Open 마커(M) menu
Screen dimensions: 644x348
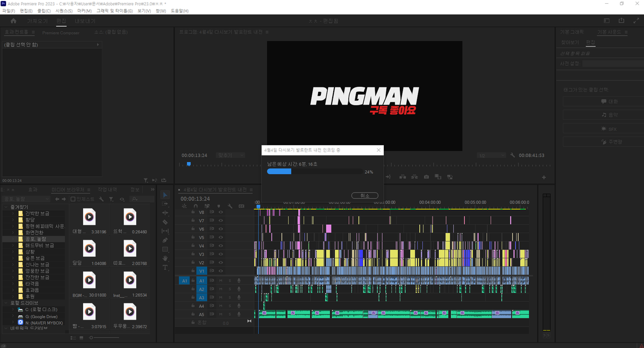[x=84, y=11]
